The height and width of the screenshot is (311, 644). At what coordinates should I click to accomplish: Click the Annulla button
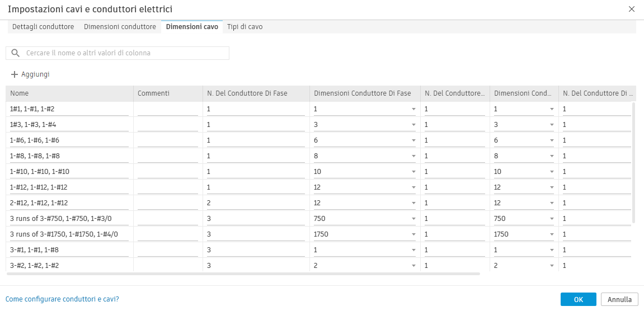tap(619, 299)
